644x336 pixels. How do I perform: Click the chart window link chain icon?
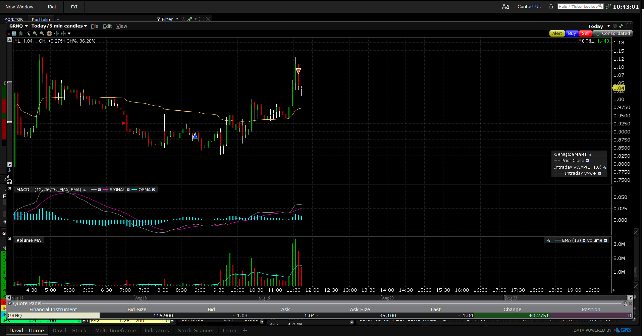621,26
